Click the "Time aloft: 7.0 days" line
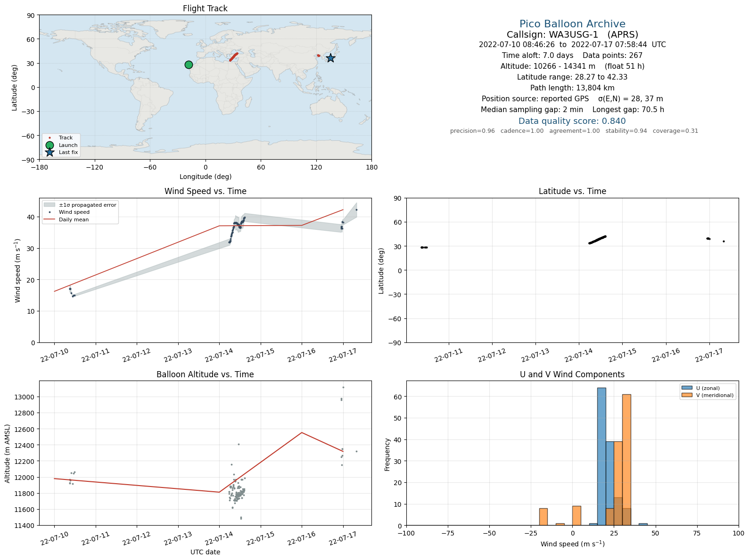 572,56
